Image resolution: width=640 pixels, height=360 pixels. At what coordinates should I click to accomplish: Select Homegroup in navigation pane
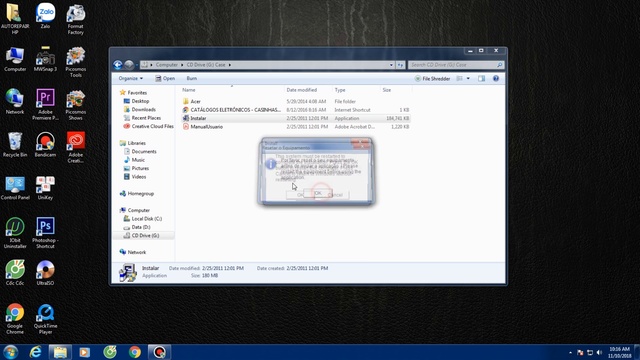click(137, 193)
